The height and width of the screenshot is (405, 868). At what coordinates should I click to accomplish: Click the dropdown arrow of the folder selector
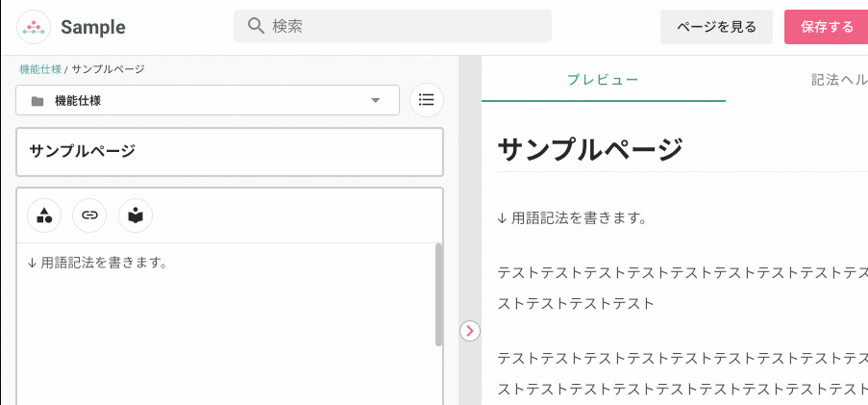tap(375, 101)
